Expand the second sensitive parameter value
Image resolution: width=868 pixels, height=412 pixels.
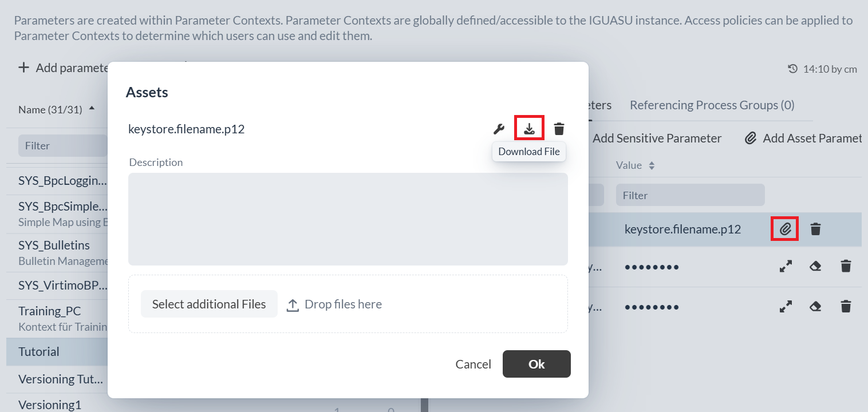(x=786, y=306)
